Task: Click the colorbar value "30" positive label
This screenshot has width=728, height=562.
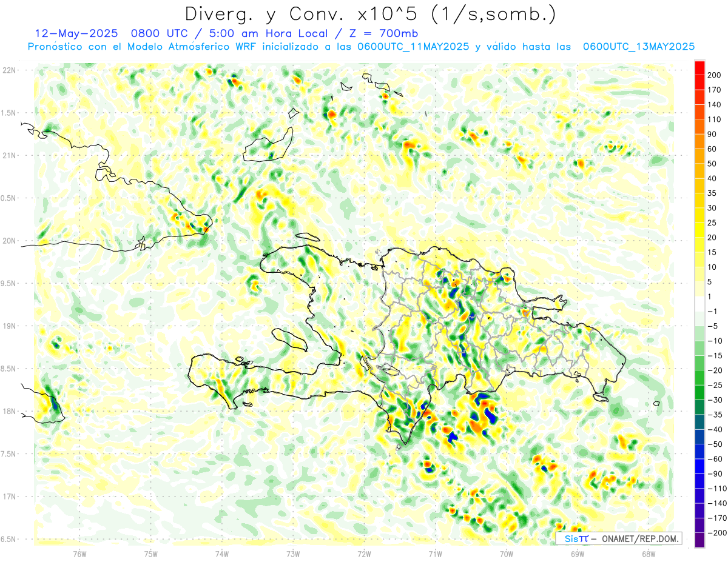Action: (712, 208)
